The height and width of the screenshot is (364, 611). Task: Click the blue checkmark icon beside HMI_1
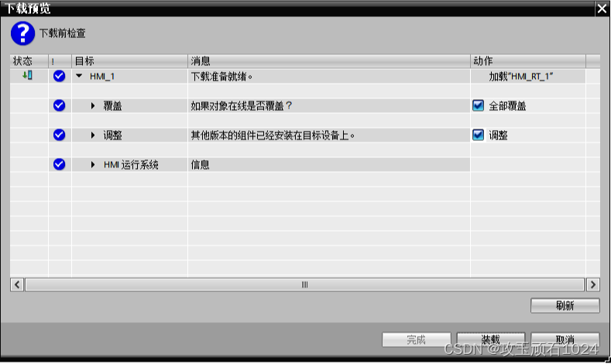(x=59, y=76)
